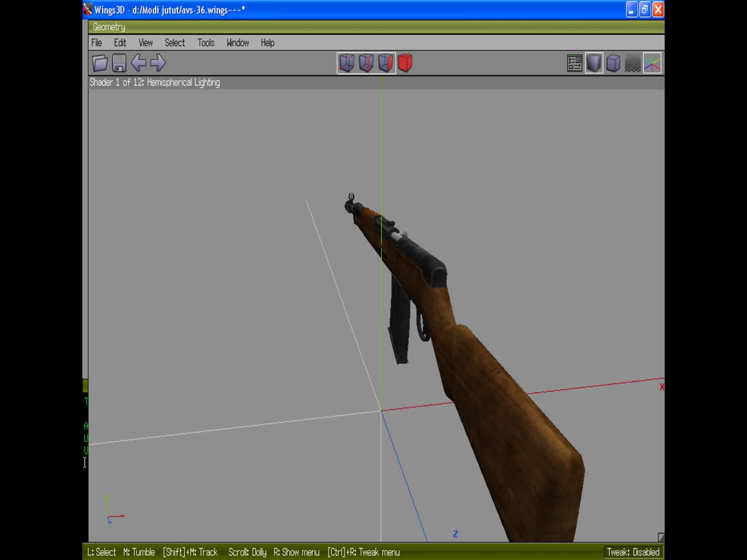Click the colorful axes icon
The image size is (747, 560).
[652, 63]
